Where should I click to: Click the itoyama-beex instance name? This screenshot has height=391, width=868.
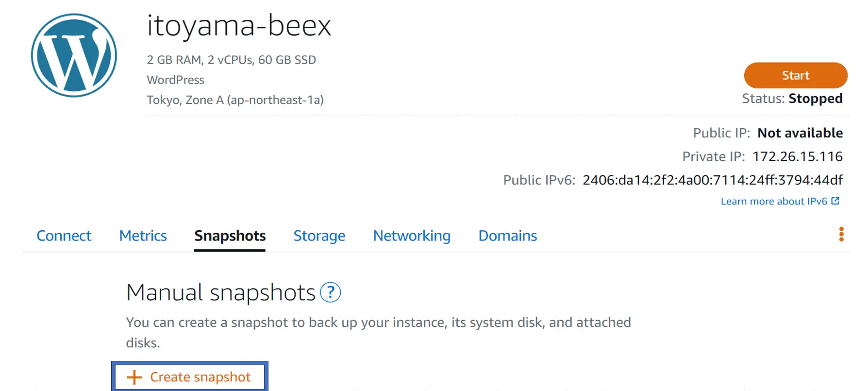pos(239,25)
